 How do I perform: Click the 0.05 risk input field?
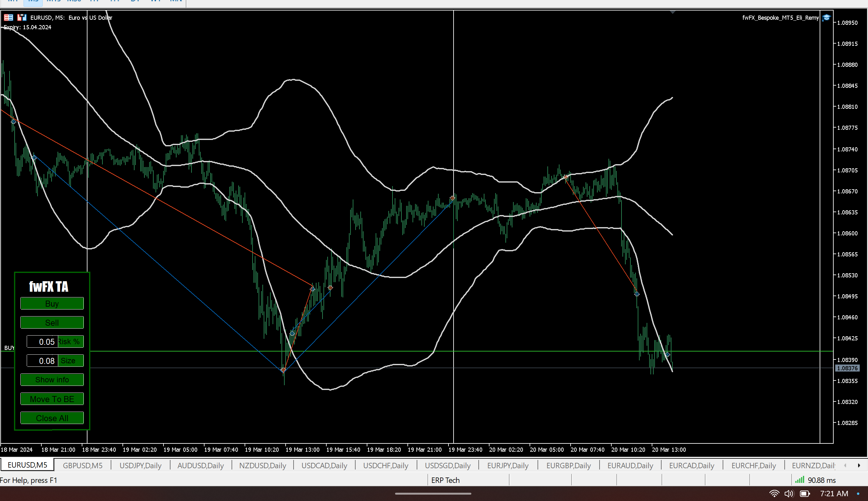click(42, 342)
